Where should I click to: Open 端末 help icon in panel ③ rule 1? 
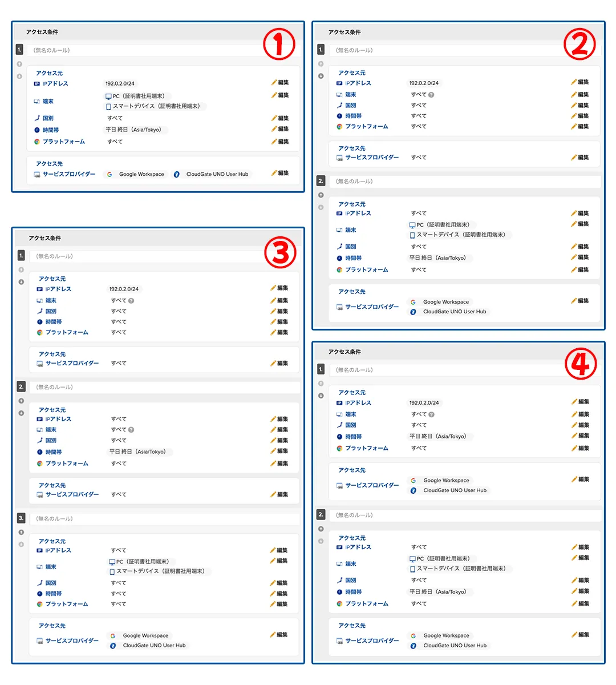point(131,301)
